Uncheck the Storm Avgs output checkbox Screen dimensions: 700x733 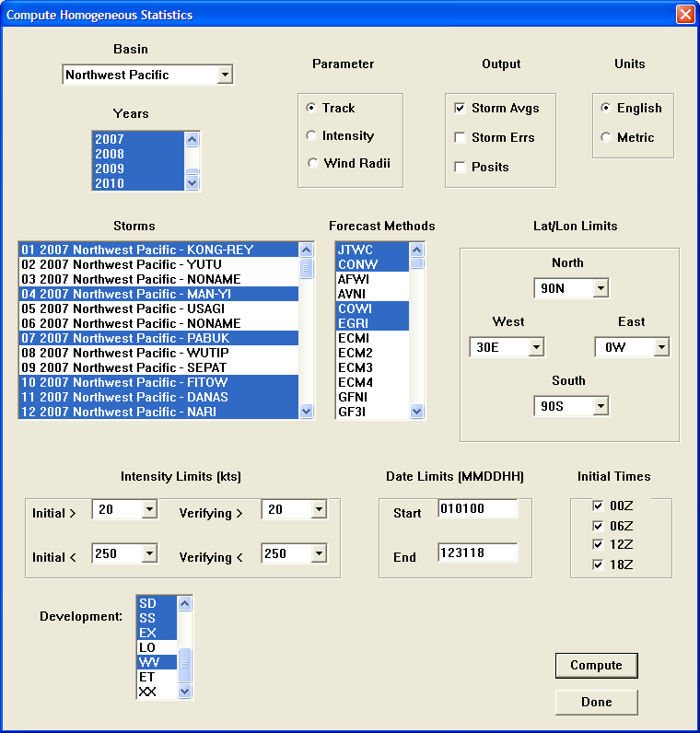click(x=461, y=108)
